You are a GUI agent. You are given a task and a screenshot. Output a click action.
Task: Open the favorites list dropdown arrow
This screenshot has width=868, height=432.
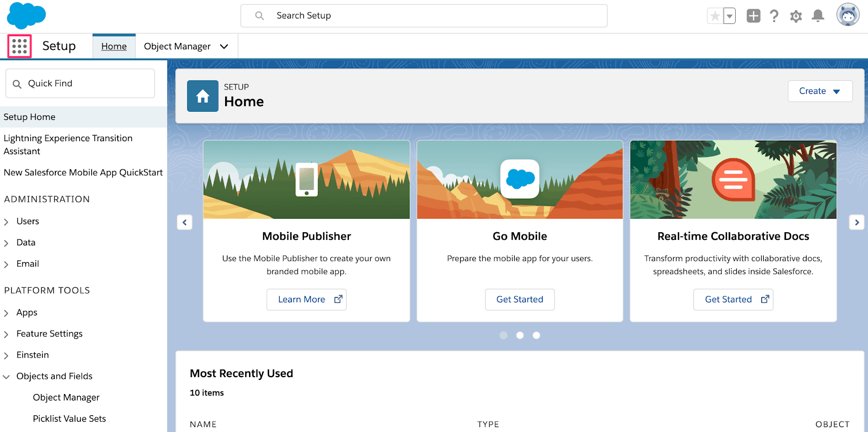(x=730, y=16)
